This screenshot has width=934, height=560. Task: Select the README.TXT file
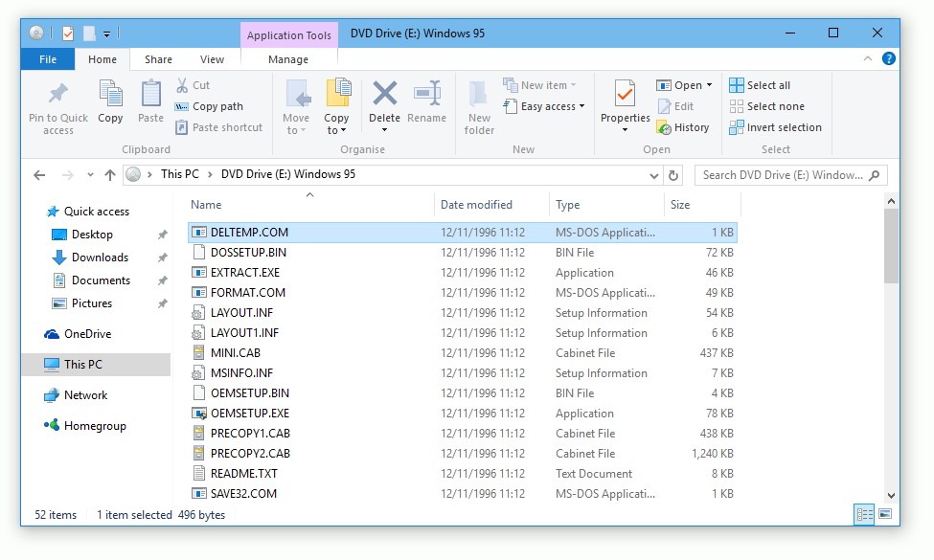463,474
